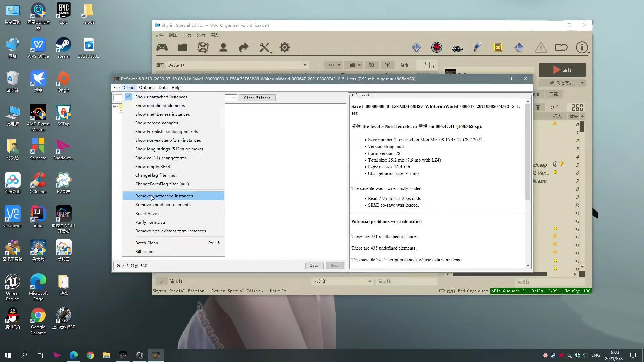
Task: Open the Nexus globe icon in Mod Organizer
Action: [203, 47]
